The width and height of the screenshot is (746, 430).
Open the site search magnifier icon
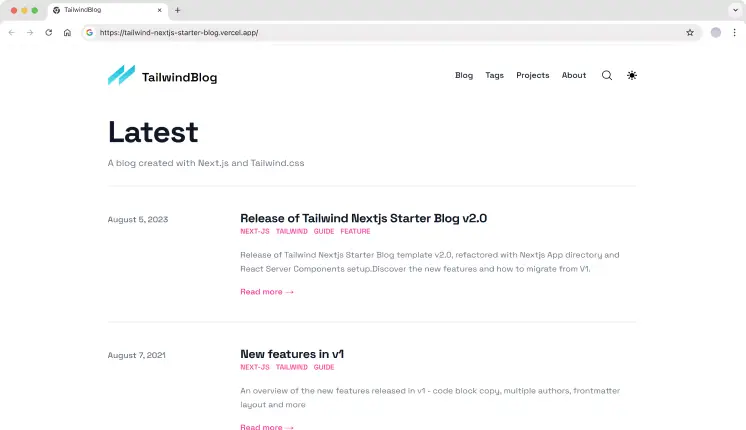tap(607, 75)
